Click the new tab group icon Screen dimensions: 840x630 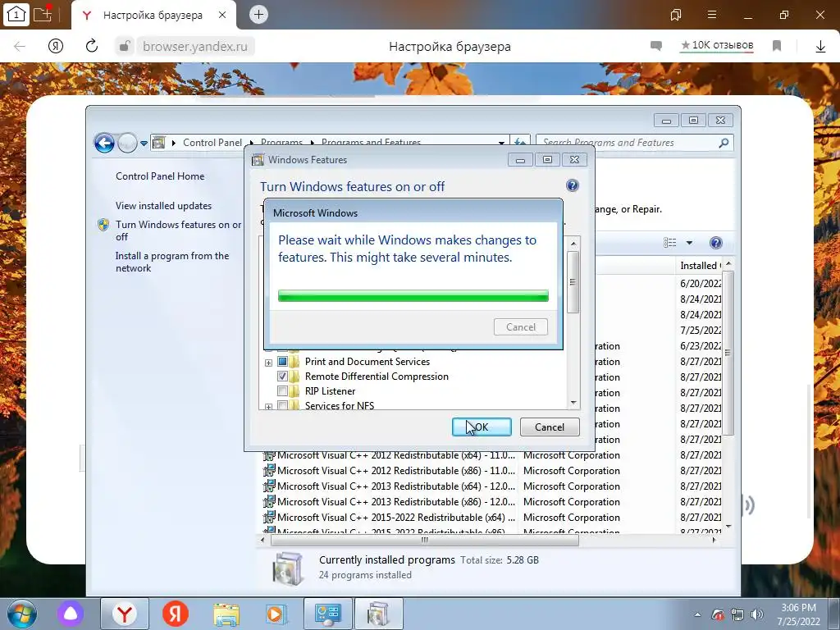(43, 15)
